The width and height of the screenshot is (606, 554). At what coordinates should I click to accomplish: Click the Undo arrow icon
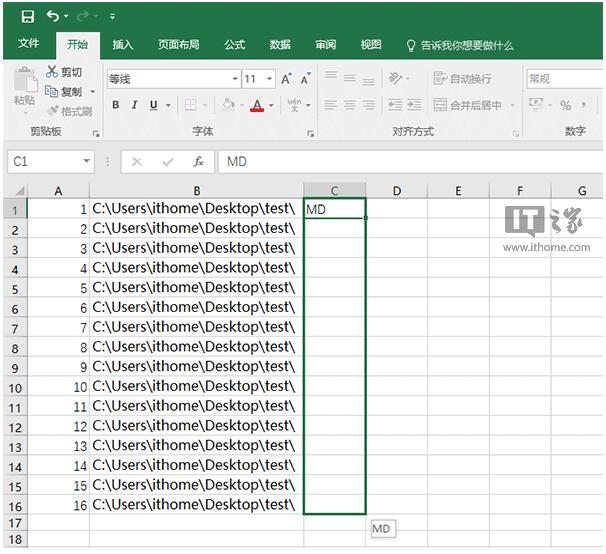coord(52,16)
